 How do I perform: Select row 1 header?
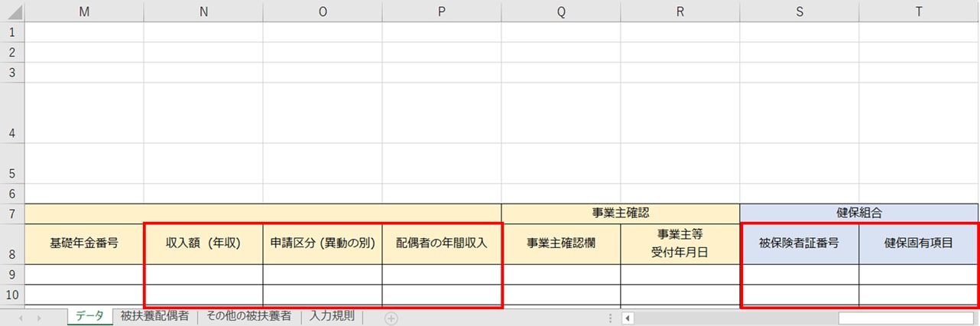pyautogui.click(x=12, y=32)
